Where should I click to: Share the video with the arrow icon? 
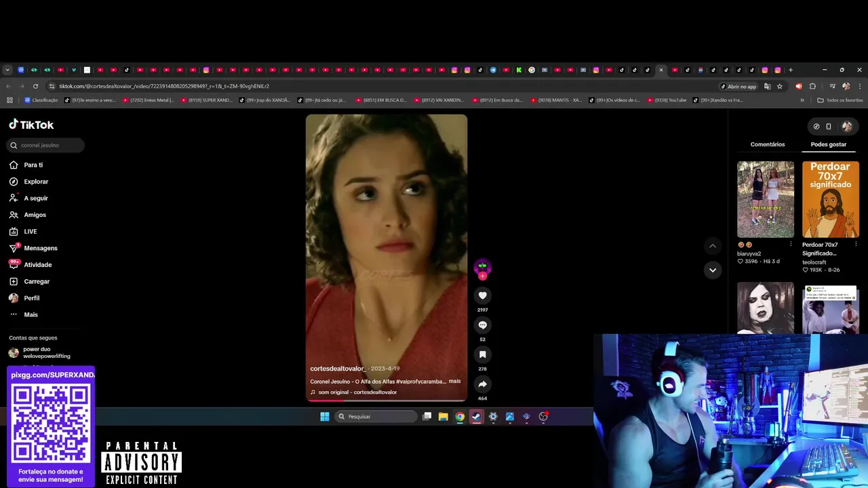[x=482, y=384]
